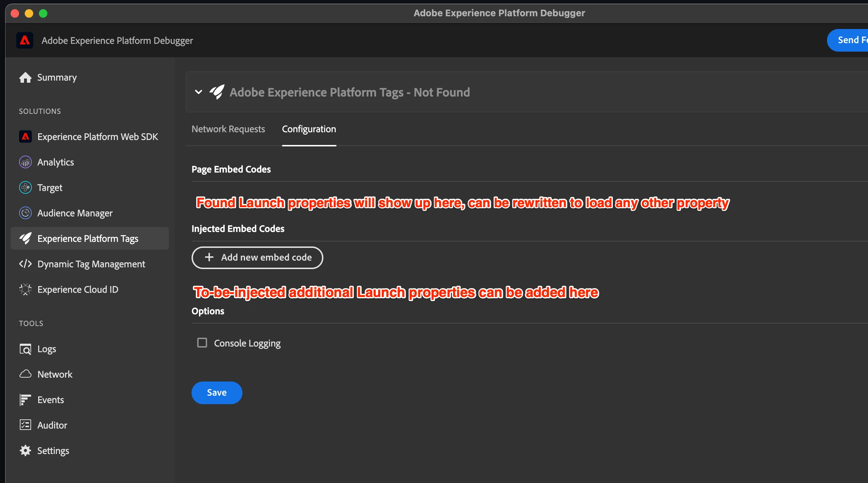Click the Audience Manager icon

click(x=25, y=213)
